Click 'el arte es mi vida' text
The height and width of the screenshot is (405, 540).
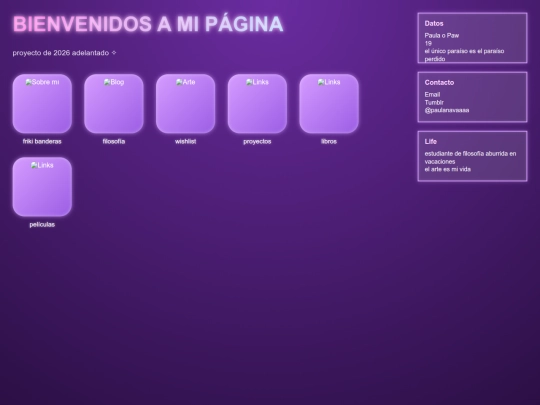click(447, 169)
